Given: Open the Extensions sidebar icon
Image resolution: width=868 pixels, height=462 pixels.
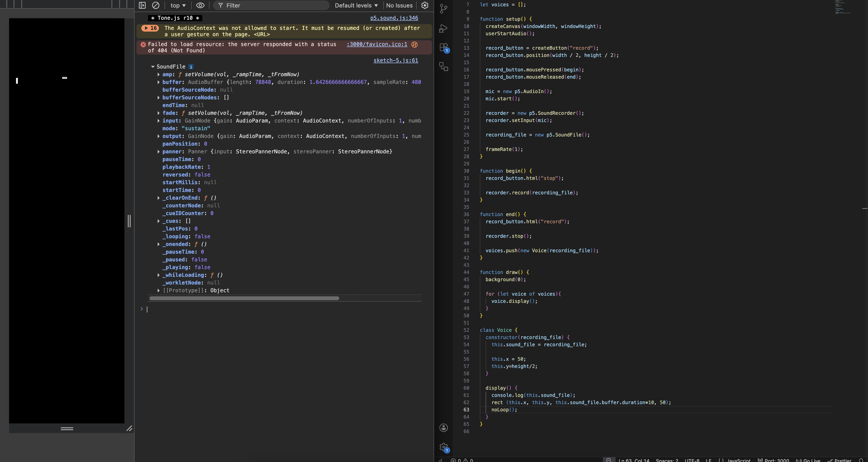Looking at the screenshot, I should pos(444,47).
